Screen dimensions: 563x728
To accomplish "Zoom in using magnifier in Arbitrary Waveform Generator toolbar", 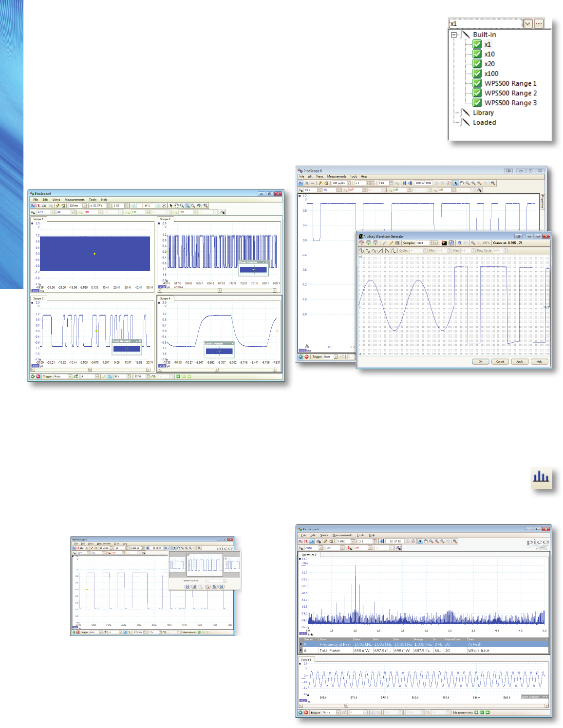I will coord(473,243).
